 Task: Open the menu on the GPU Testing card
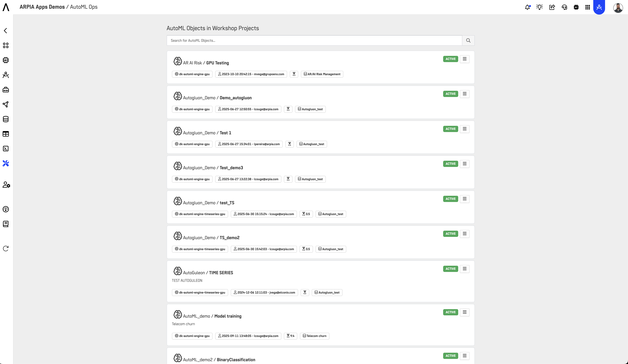464,59
